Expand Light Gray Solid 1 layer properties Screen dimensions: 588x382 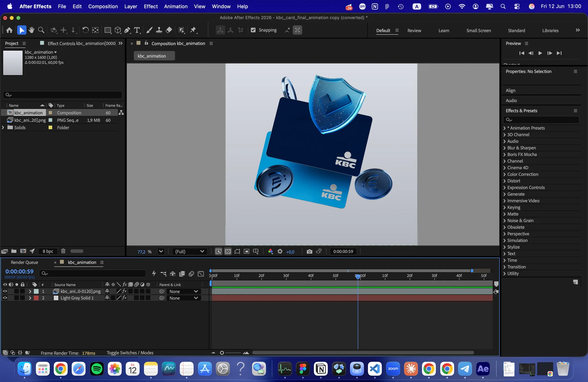(x=30, y=298)
